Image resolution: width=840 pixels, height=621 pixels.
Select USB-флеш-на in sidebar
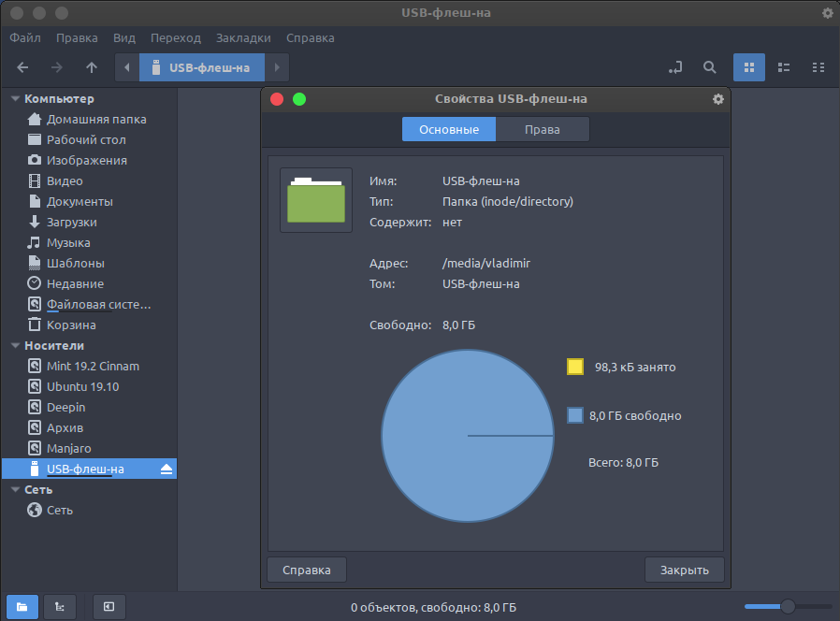[89, 469]
